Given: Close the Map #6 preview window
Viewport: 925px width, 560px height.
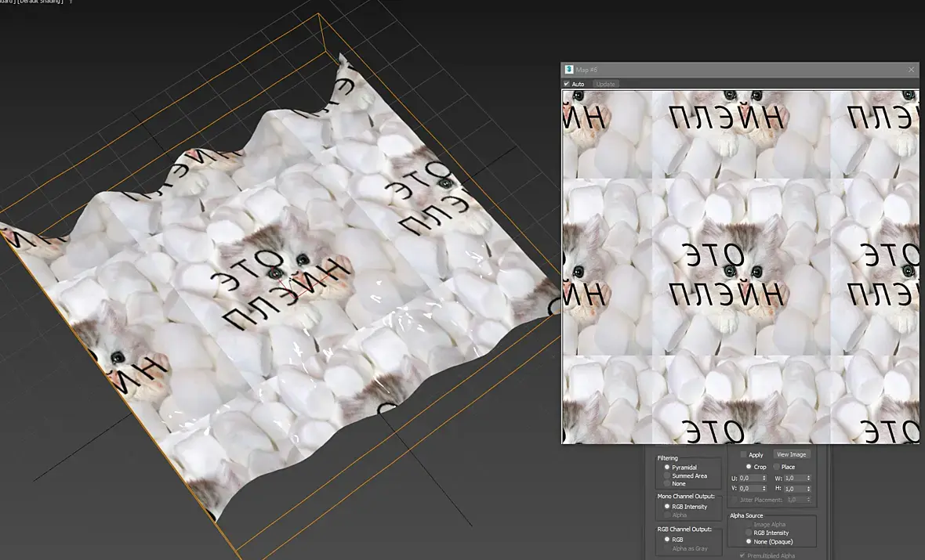Looking at the screenshot, I should click(x=911, y=70).
